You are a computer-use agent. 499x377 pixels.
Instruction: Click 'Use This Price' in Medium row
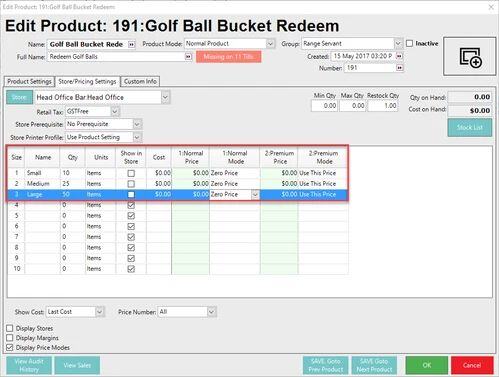tap(323, 184)
